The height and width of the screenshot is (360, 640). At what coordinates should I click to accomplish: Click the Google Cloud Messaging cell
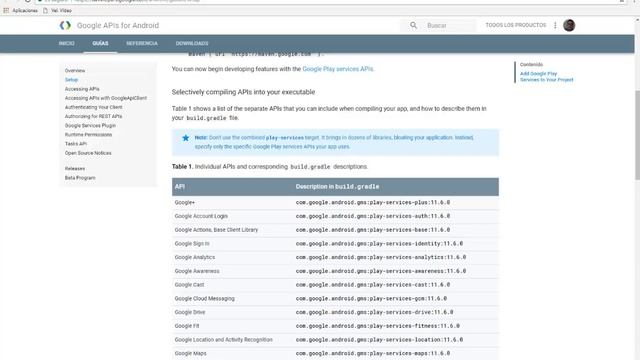pyautogui.click(x=204, y=299)
